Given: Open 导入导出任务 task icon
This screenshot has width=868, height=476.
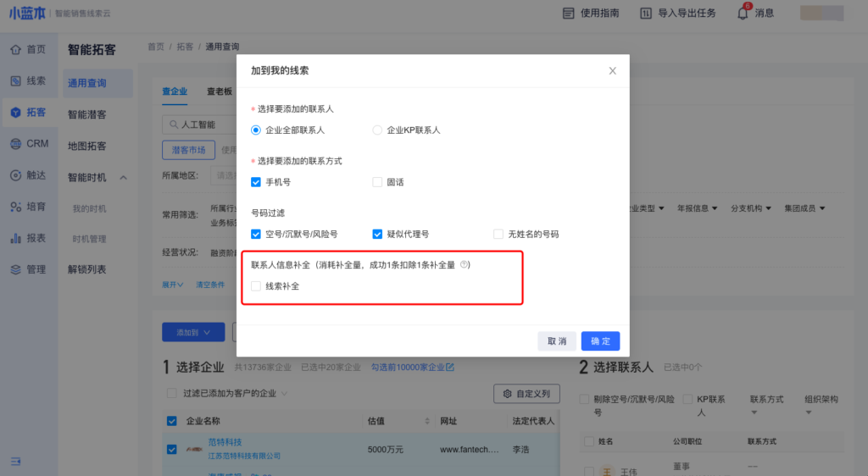Looking at the screenshot, I should tap(646, 14).
